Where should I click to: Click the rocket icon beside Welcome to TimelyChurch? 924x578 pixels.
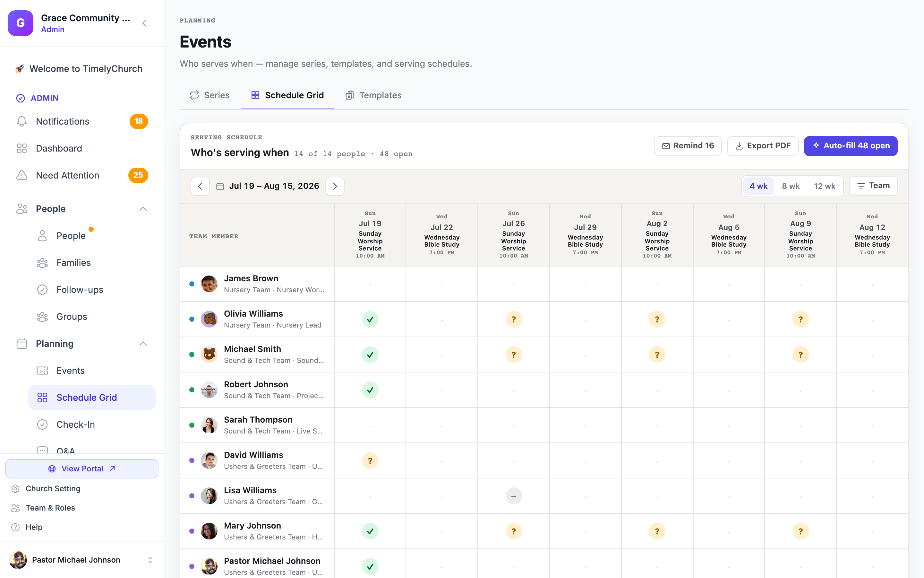click(x=20, y=69)
